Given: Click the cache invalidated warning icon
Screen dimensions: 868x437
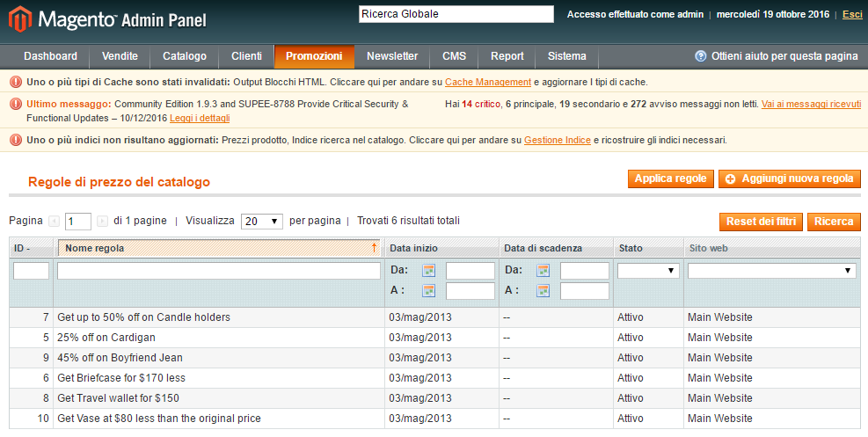Looking at the screenshot, I should pos(16,82).
